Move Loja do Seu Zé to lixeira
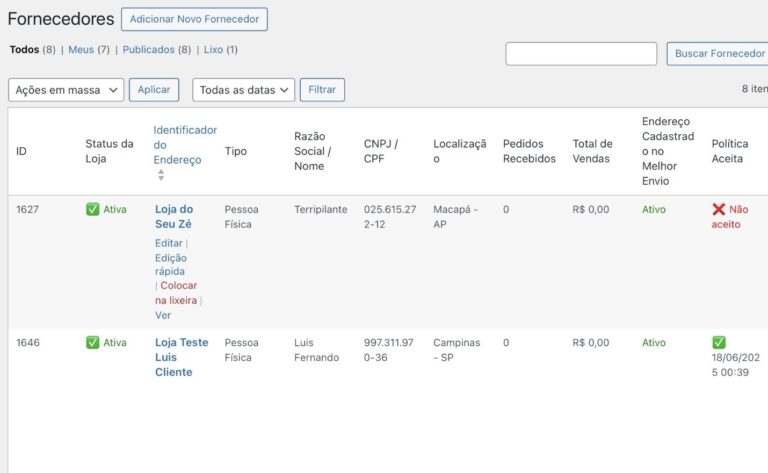Screen dimensions: 768x473 coord(176,293)
